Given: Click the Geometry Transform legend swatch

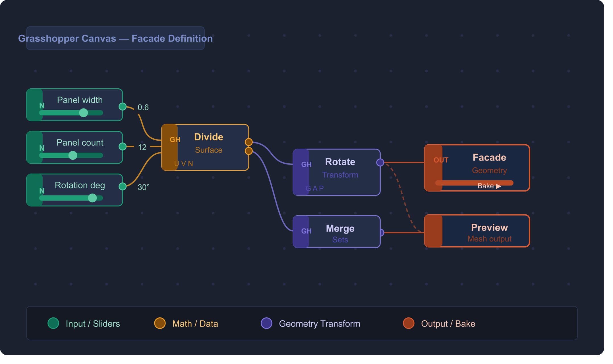Looking at the screenshot, I should (266, 323).
